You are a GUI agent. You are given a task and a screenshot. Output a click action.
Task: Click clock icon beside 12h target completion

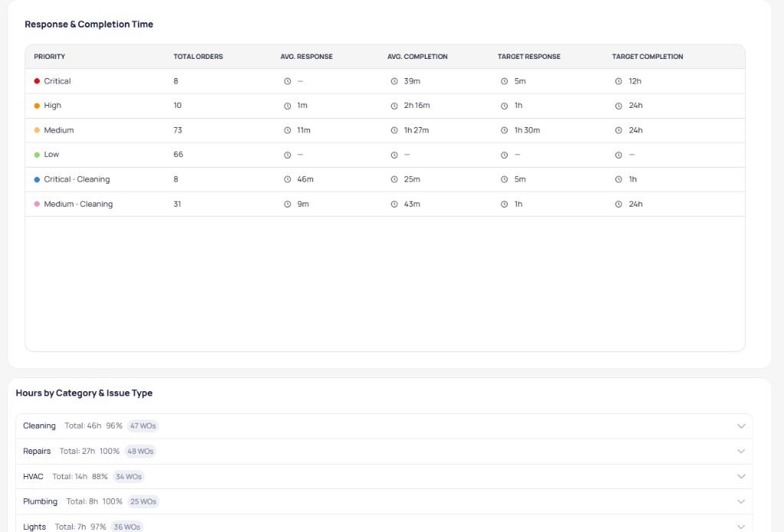point(619,81)
